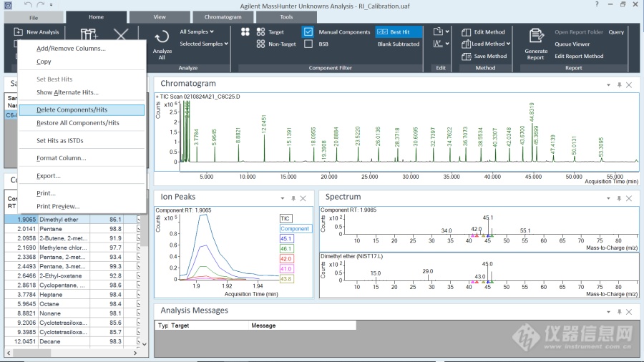Viewport: 644px width, 362px height.
Task: Close the Analysis Messages panel
Action: point(629,312)
